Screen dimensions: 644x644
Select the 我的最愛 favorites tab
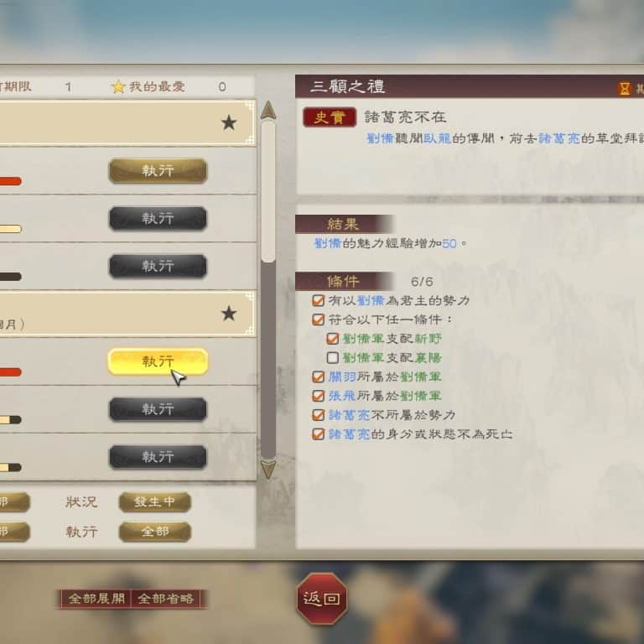point(148,86)
